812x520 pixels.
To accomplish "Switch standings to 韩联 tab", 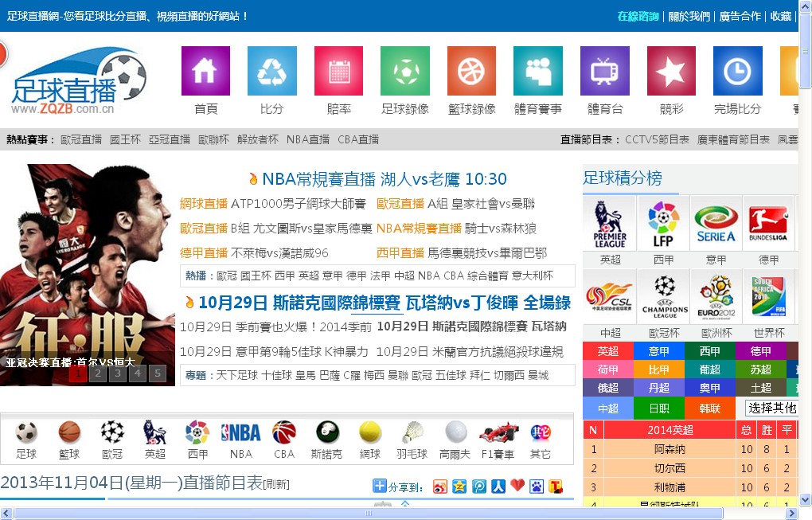I will pos(709,409).
